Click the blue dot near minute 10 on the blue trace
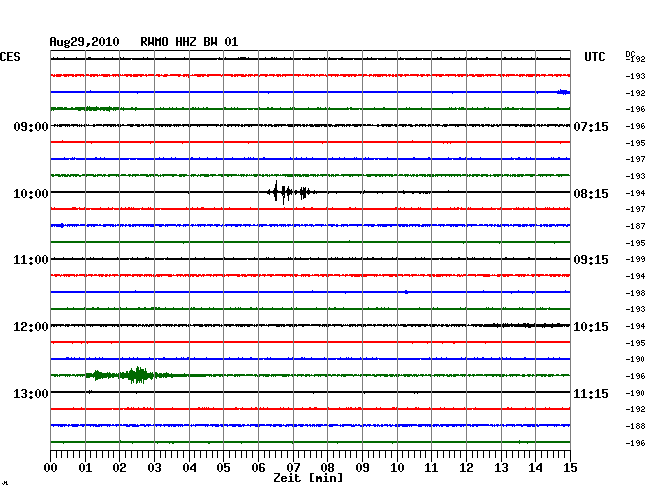Screen dimensions: 650x494 [406, 292]
